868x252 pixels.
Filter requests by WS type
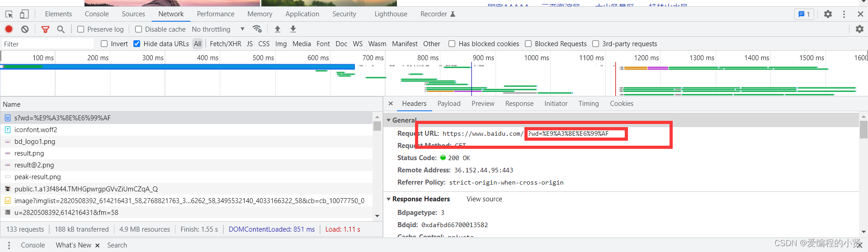pos(358,43)
